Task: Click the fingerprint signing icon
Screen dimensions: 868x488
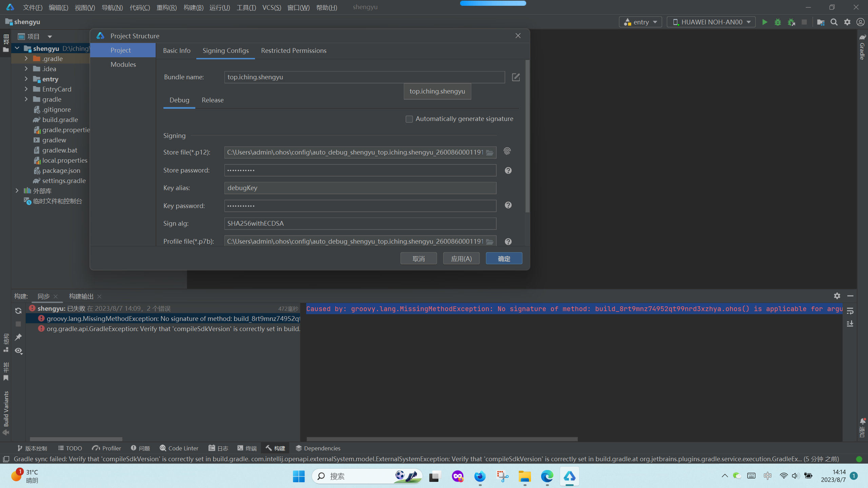Action: point(507,151)
